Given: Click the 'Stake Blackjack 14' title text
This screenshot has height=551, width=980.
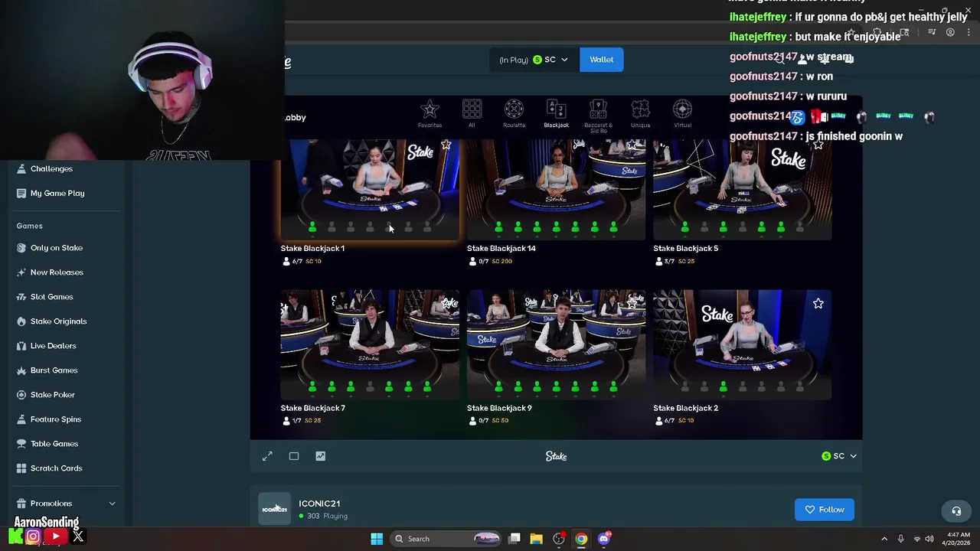Looking at the screenshot, I should (501, 248).
